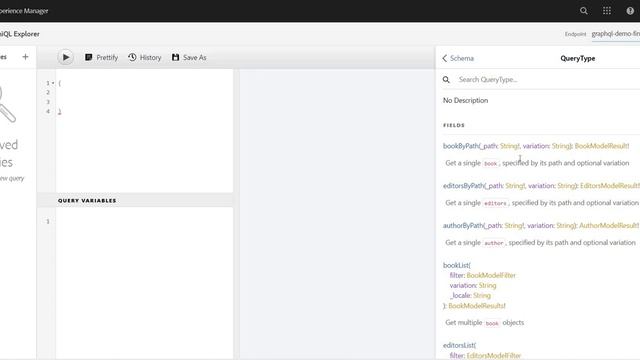This screenshot has height=360, width=640.
Task: Open the editorsByPath field documentation
Action: pyautogui.click(x=463, y=186)
